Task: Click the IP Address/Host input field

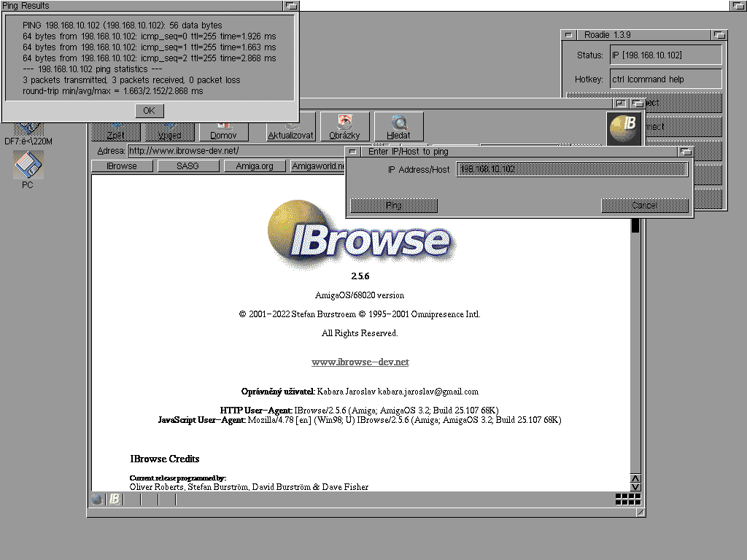Action: (x=572, y=169)
